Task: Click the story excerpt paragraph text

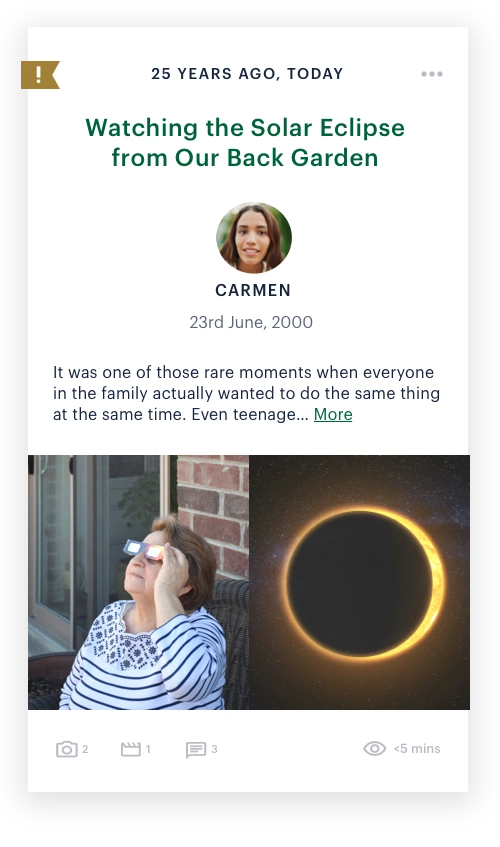Action: [x=246, y=393]
